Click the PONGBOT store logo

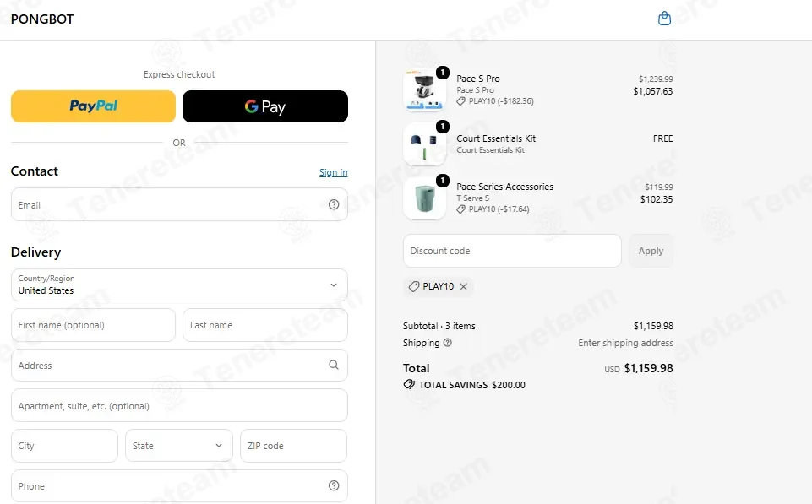(42, 19)
